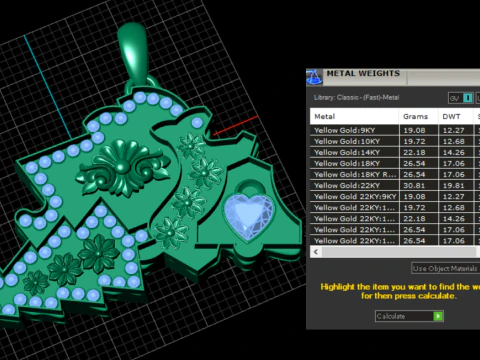Sort by the Grams column header

pos(418,116)
